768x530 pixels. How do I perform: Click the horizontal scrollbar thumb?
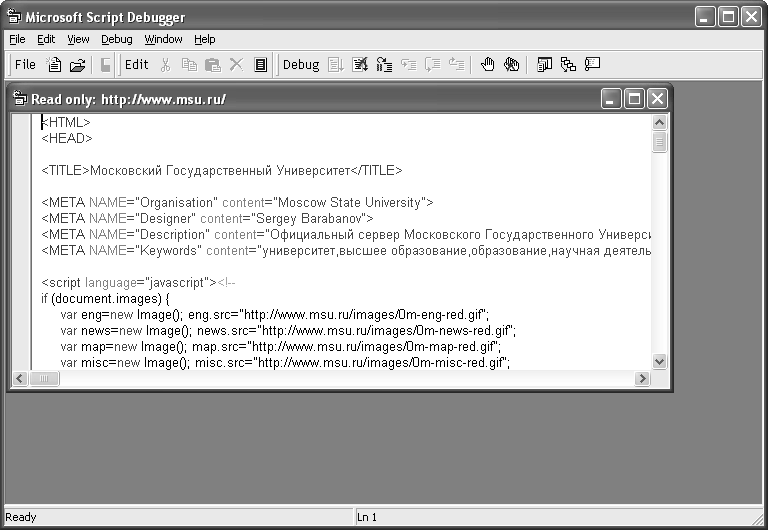(x=44, y=378)
